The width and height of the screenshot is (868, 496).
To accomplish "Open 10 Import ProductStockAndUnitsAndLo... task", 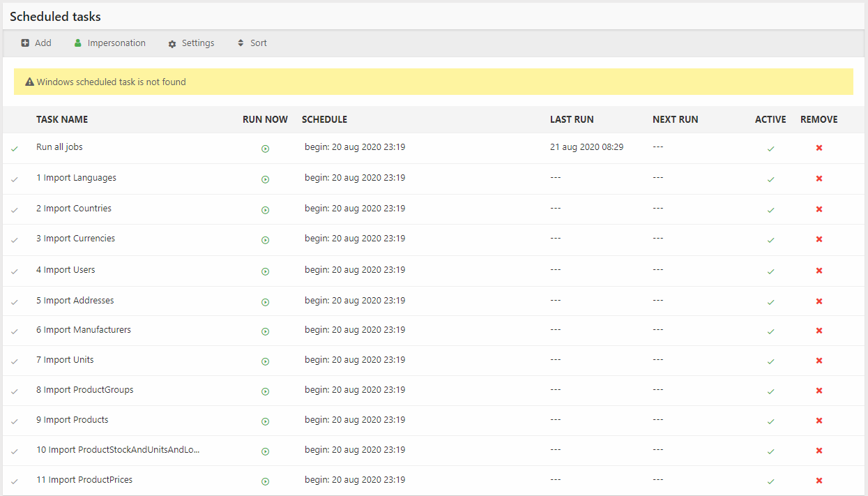I will click(x=118, y=450).
